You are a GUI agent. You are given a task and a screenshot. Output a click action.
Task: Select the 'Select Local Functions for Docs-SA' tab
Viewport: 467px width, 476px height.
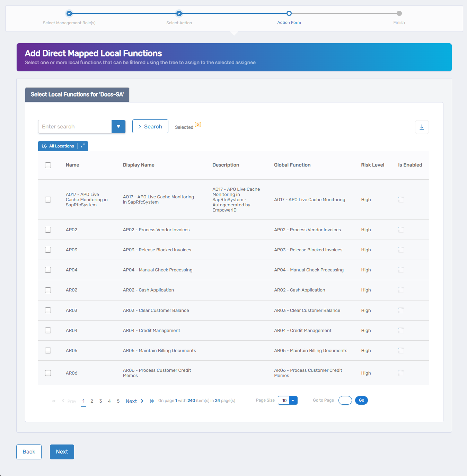tap(77, 95)
